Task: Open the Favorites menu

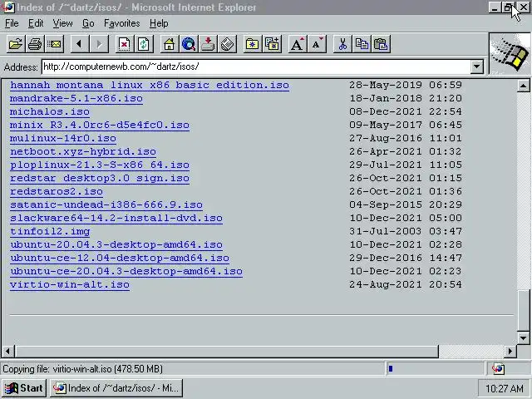Action: tap(122, 23)
